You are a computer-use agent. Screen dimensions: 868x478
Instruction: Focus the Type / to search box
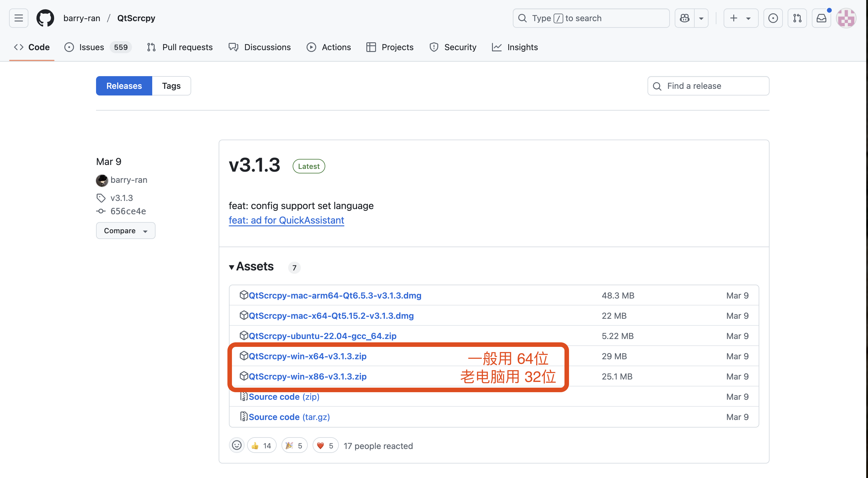(x=591, y=18)
